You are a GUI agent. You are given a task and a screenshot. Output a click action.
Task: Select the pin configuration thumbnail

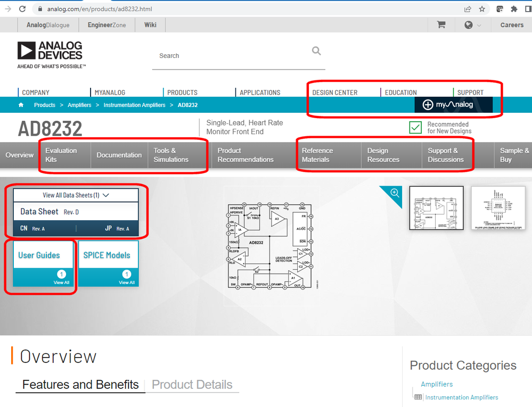[x=498, y=207]
